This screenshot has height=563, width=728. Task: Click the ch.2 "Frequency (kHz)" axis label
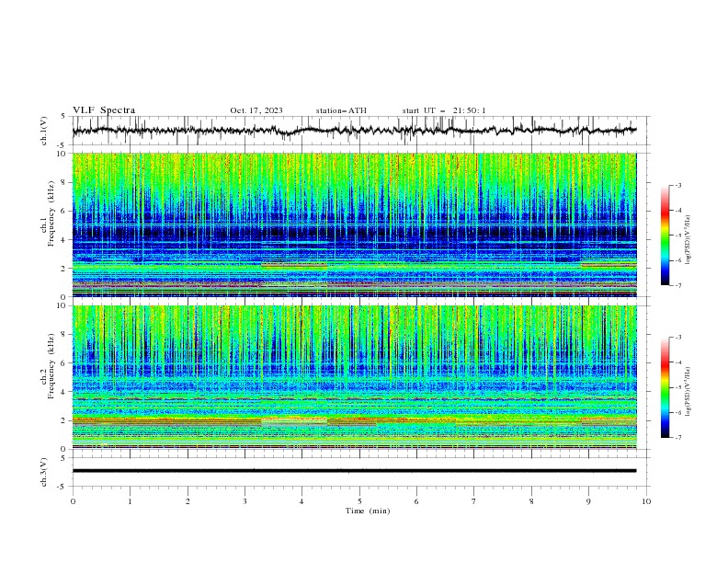point(51,366)
